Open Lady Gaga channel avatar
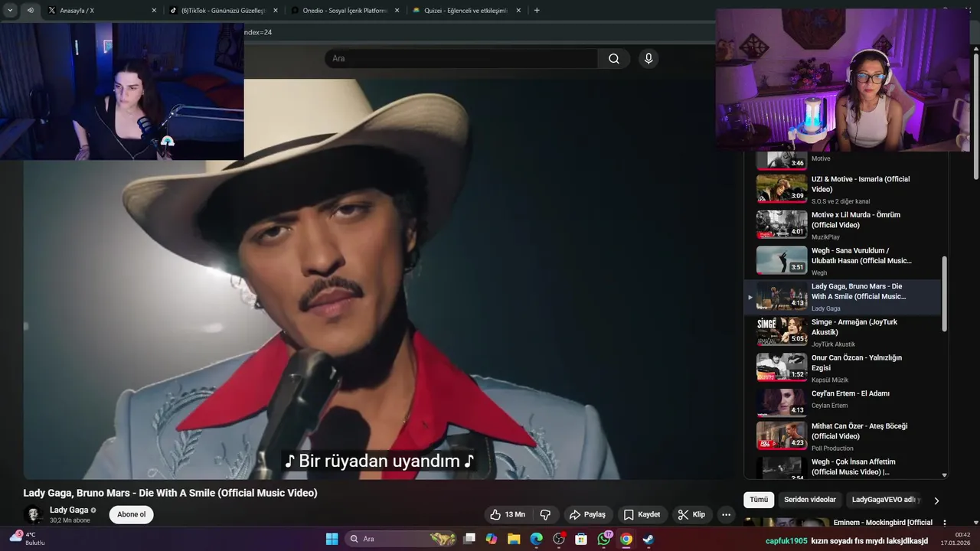The width and height of the screenshot is (980, 551). point(33,514)
